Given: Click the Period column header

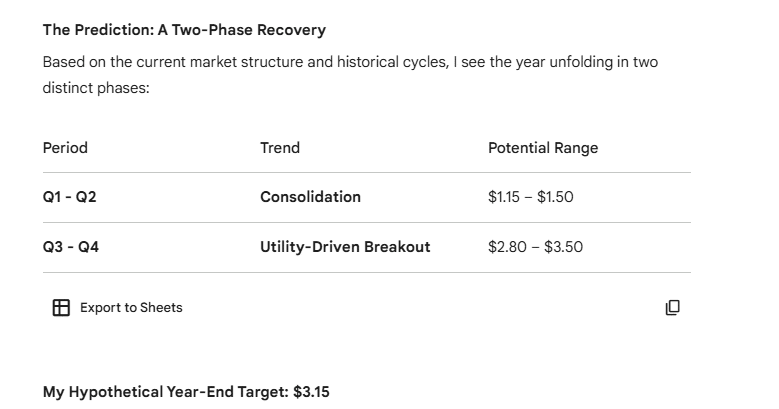Looking at the screenshot, I should coord(65,148).
